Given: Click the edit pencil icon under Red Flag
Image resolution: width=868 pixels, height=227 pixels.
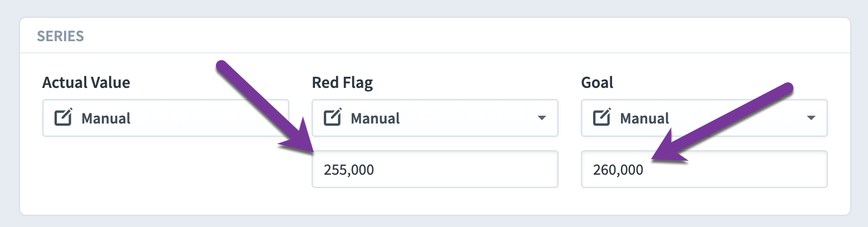Looking at the screenshot, I should pyautogui.click(x=332, y=118).
